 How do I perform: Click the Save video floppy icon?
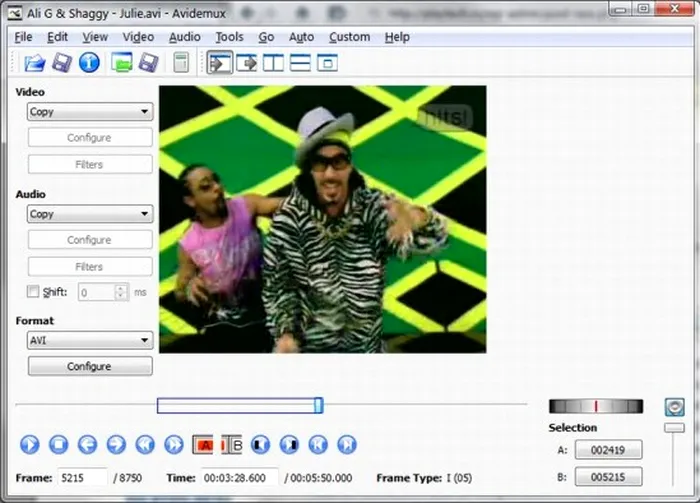click(x=62, y=63)
